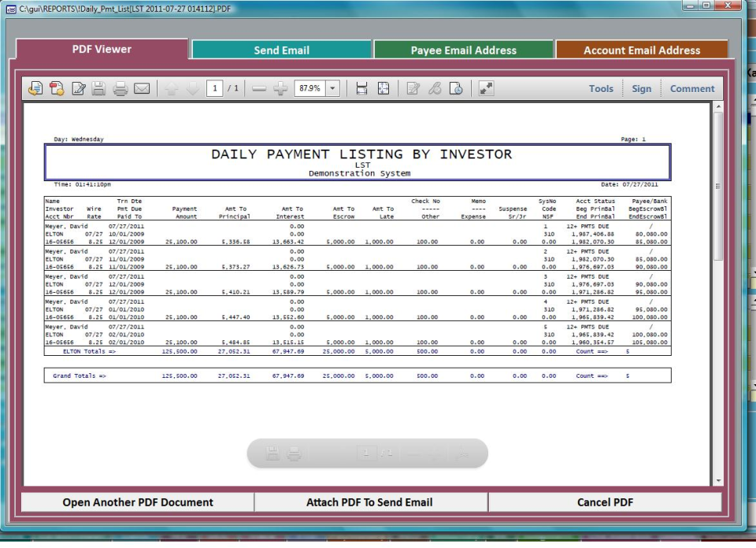Click the grayed note-with-pencil toolbar icon
This screenshot has width=756, height=548.
point(413,89)
